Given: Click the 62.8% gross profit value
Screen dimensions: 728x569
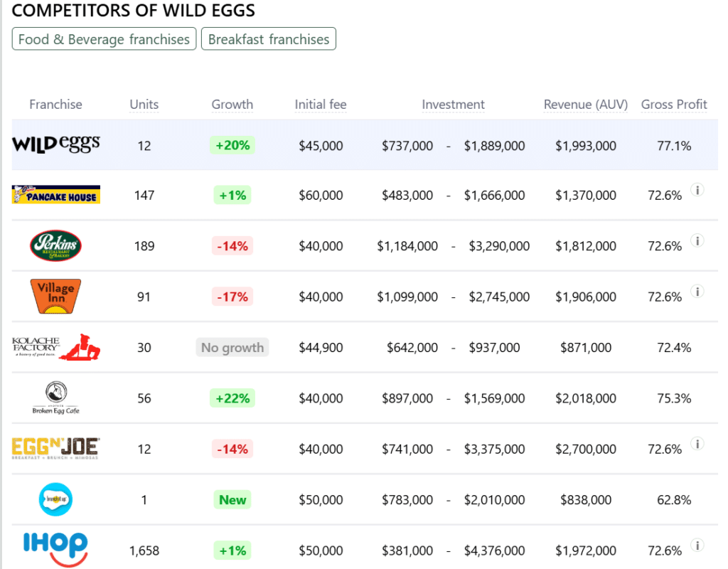Looking at the screenshot, I should 674,500.
